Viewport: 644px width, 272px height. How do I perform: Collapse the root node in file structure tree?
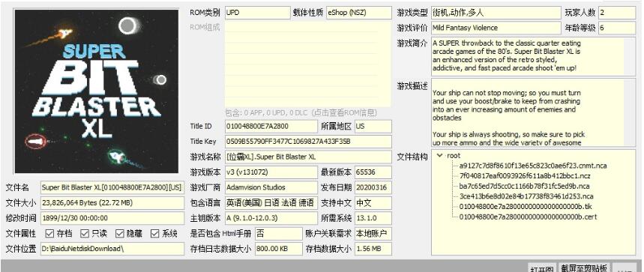click(x=440, y=156)
